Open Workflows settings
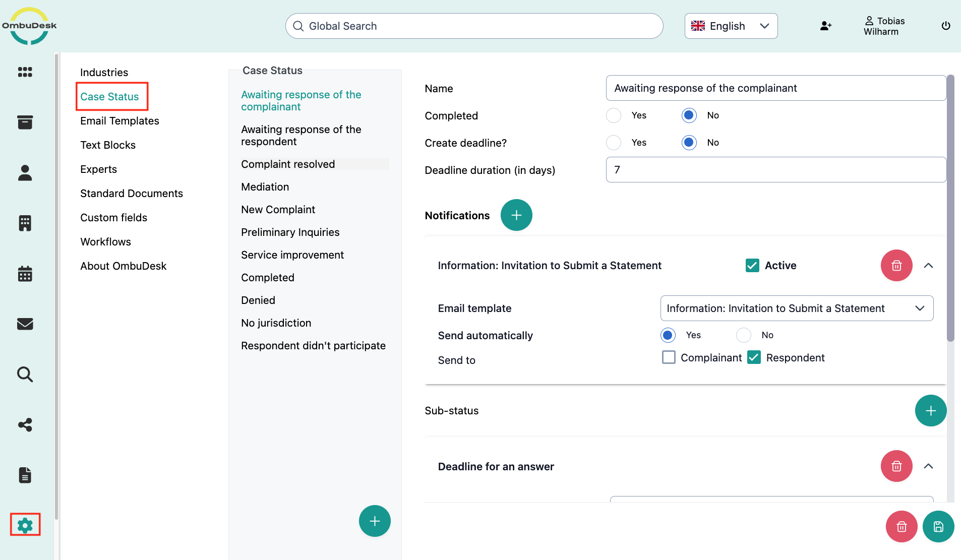 click(x=105, y=242)
